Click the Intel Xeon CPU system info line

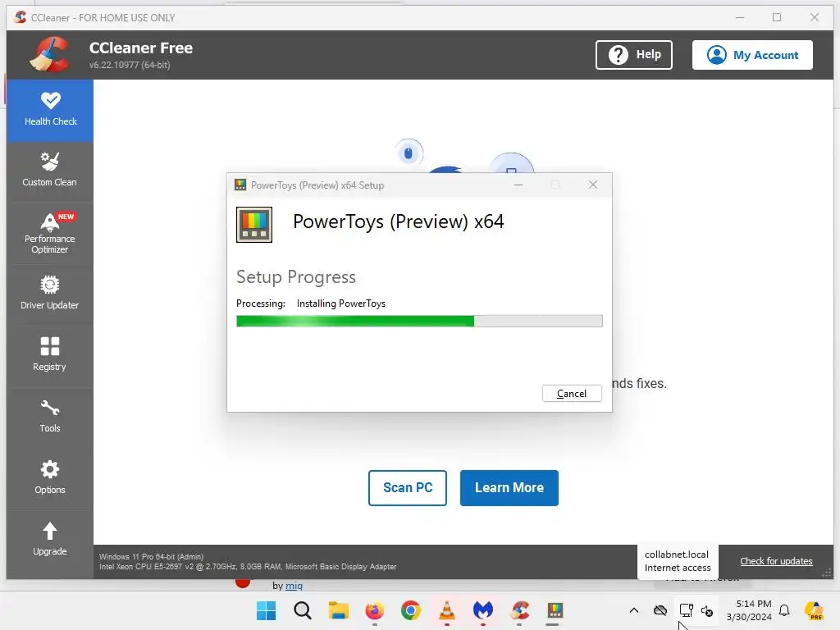(248, 566)
